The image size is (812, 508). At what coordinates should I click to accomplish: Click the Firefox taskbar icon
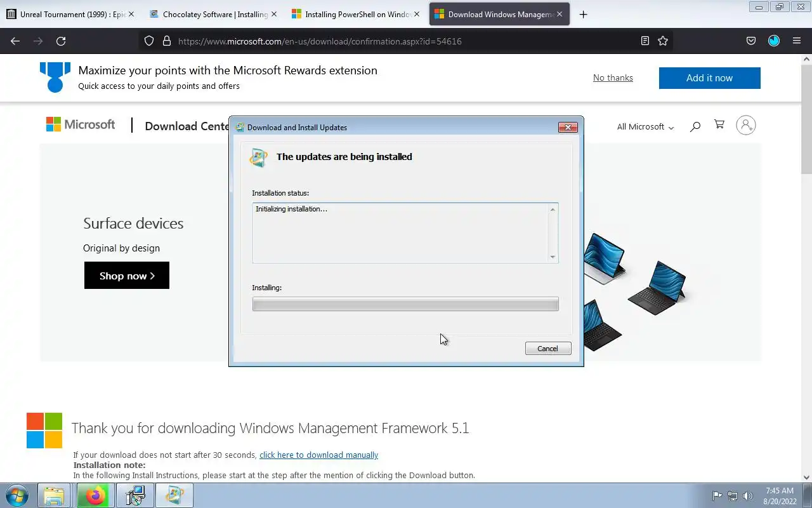pos(95,496)
